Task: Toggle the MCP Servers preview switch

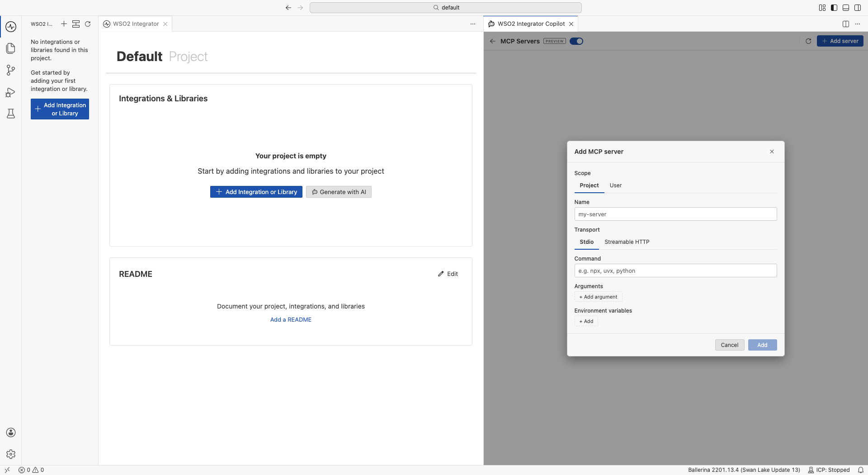Action: (576, 41)
